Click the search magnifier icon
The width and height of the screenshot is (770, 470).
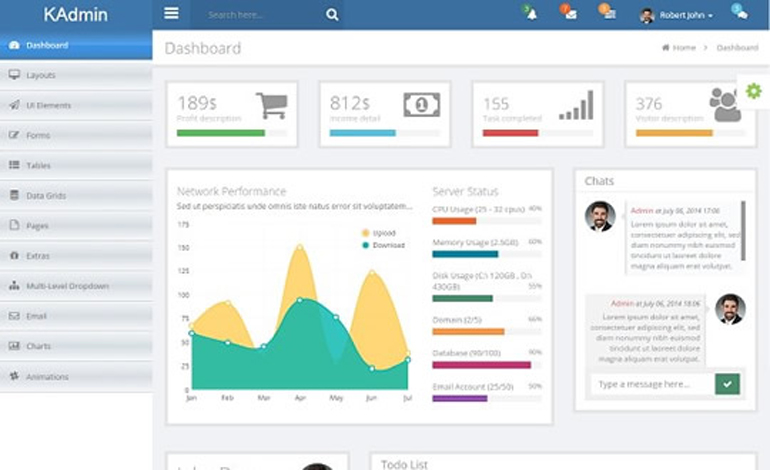click(332, 15)
